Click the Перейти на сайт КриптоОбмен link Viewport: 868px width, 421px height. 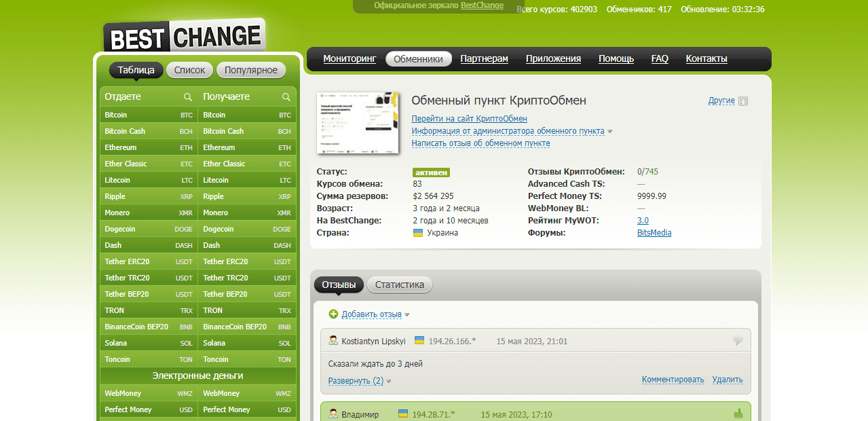(x=469, y=119)
